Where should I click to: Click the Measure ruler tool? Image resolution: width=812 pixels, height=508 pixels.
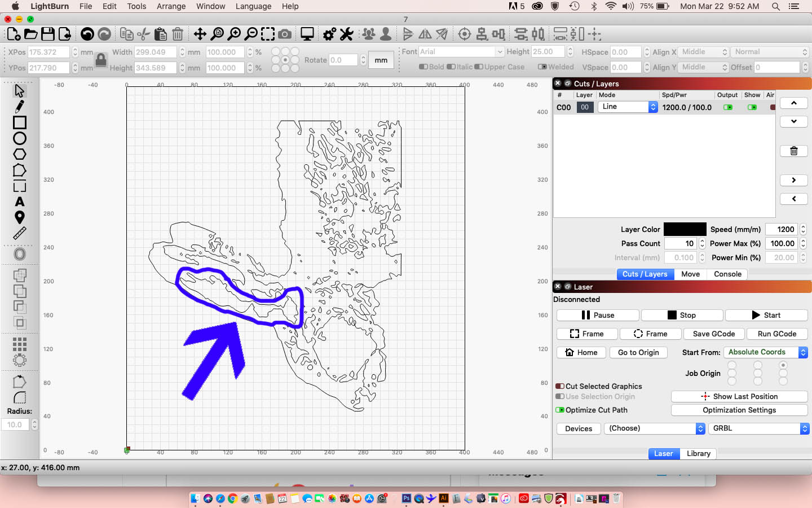pyautogui.click(x=20, y=233)
